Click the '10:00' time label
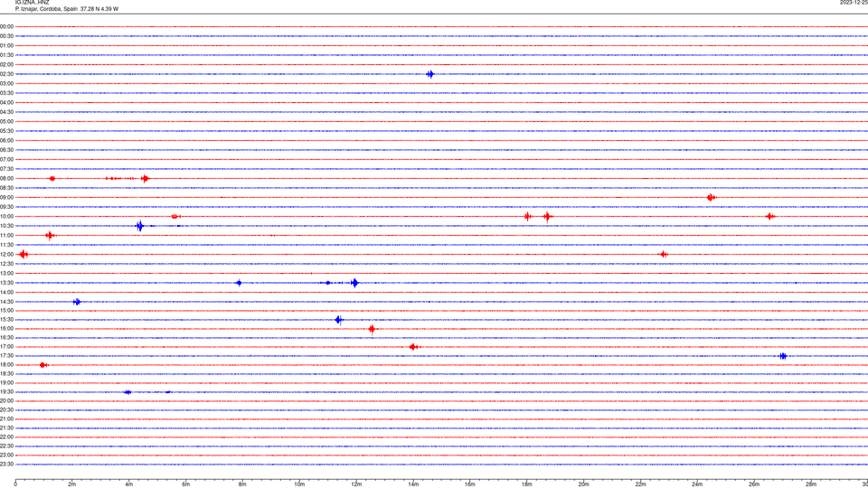Viewport: 868px width, 488px height. (6, 216)
